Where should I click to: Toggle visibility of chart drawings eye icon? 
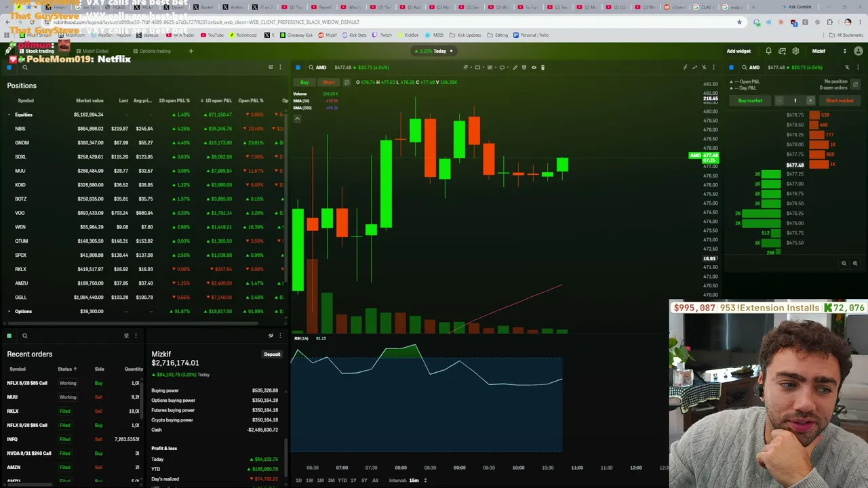click(x=534, y=67)
